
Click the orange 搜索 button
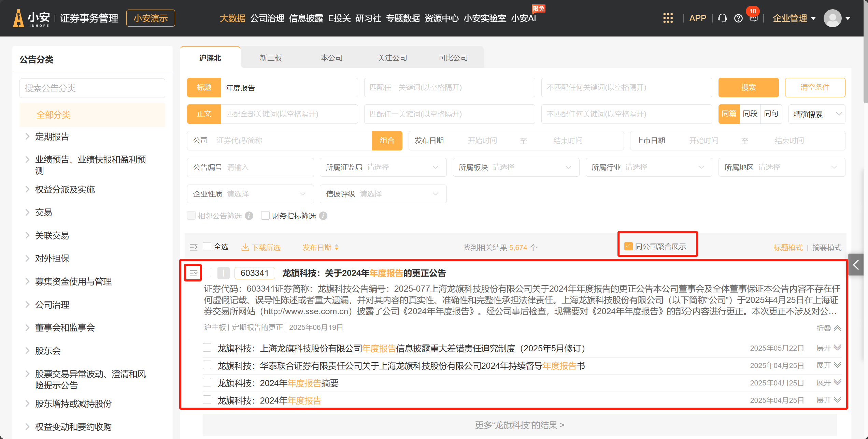coord(748,87)
